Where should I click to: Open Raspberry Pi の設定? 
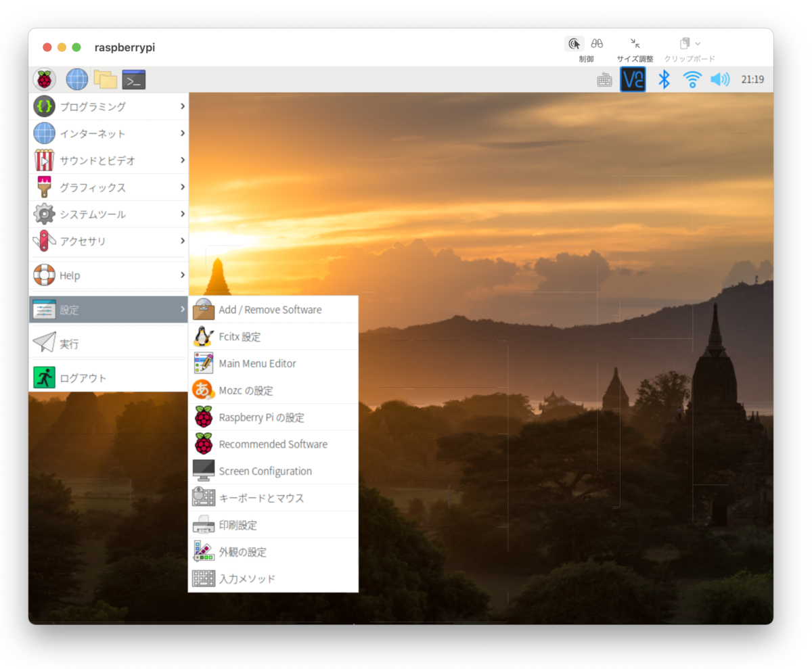pos(273,417)
